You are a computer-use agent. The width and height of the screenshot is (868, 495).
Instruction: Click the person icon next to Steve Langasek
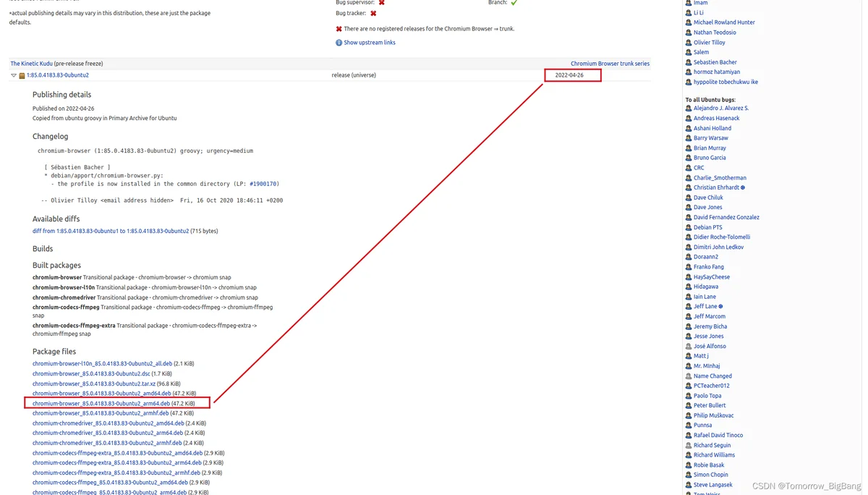click(689, 485)
